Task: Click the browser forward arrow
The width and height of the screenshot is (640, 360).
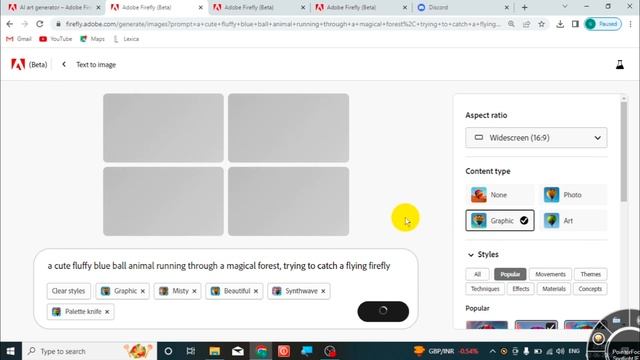Action: [24, 24]
